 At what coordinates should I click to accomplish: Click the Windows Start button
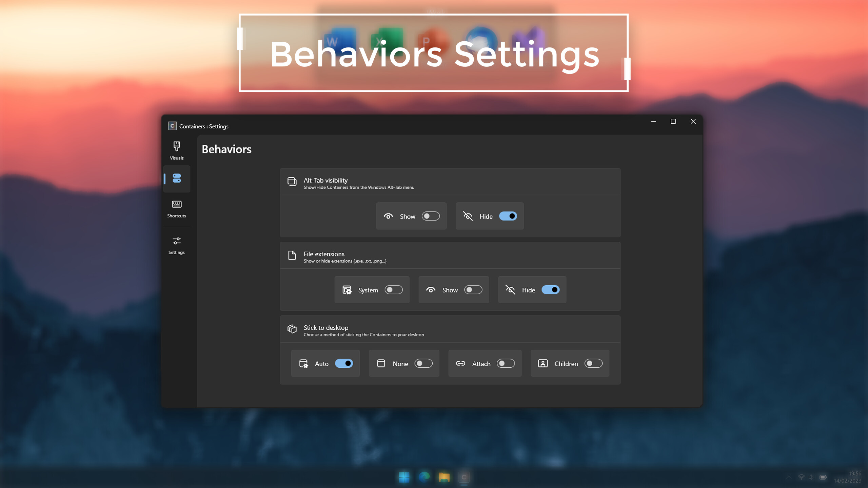coord(403,477)
